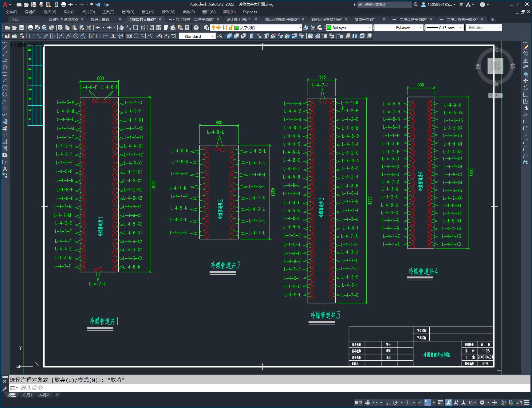Click the Layer Properties manager icon

pyautogui.click(x=206, y=28)
